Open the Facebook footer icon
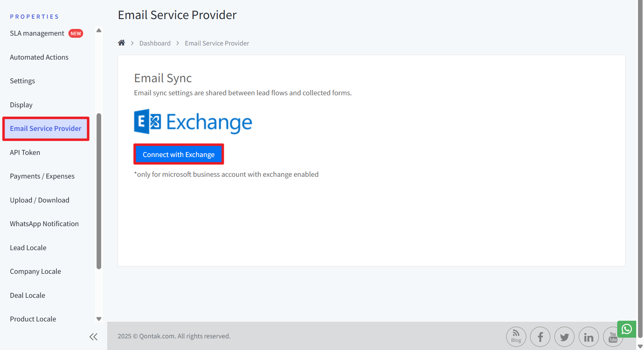644x350 pixels. (540, 337)
